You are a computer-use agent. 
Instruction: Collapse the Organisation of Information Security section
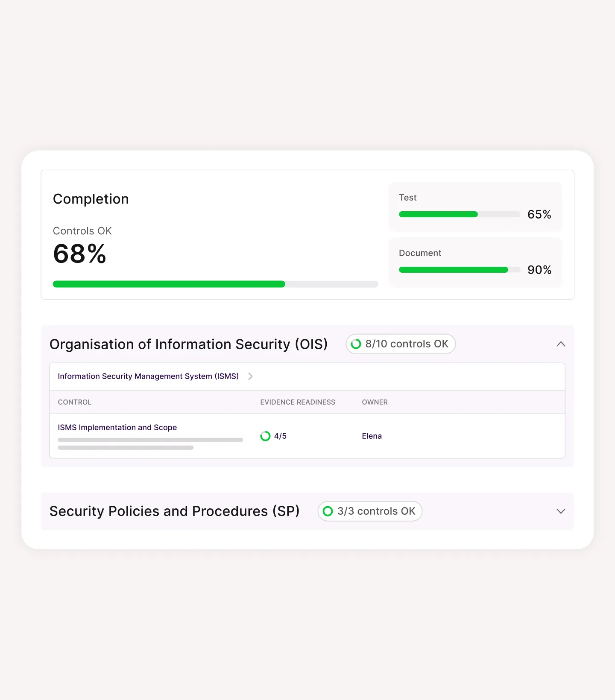[x=561, y=344]
